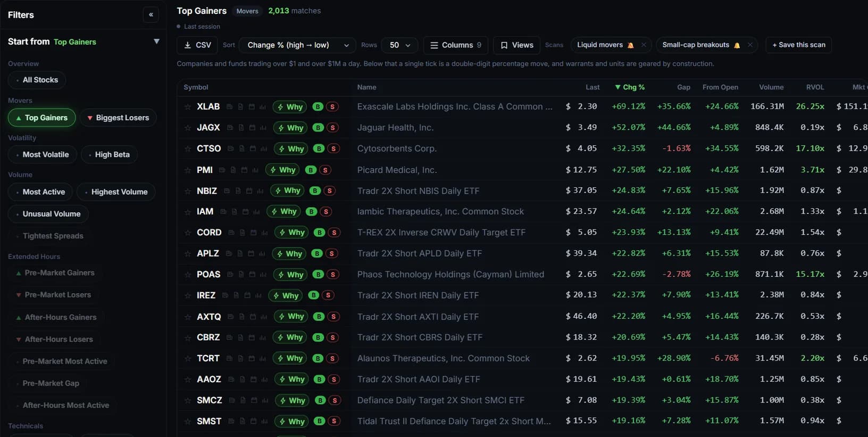Click the red S sell badge for IAM
The width and height of the screenshot is (868, 437).
(326, 211)
